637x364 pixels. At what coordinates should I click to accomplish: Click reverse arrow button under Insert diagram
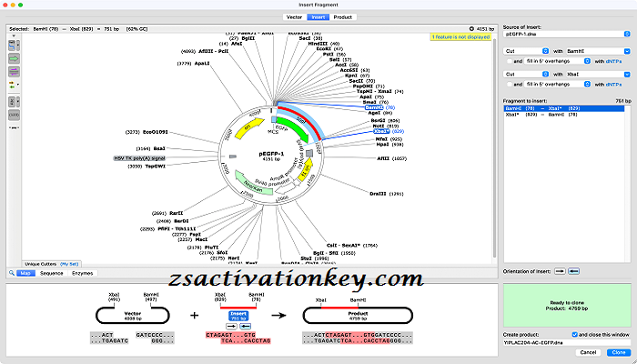click(x=246, y=326)
